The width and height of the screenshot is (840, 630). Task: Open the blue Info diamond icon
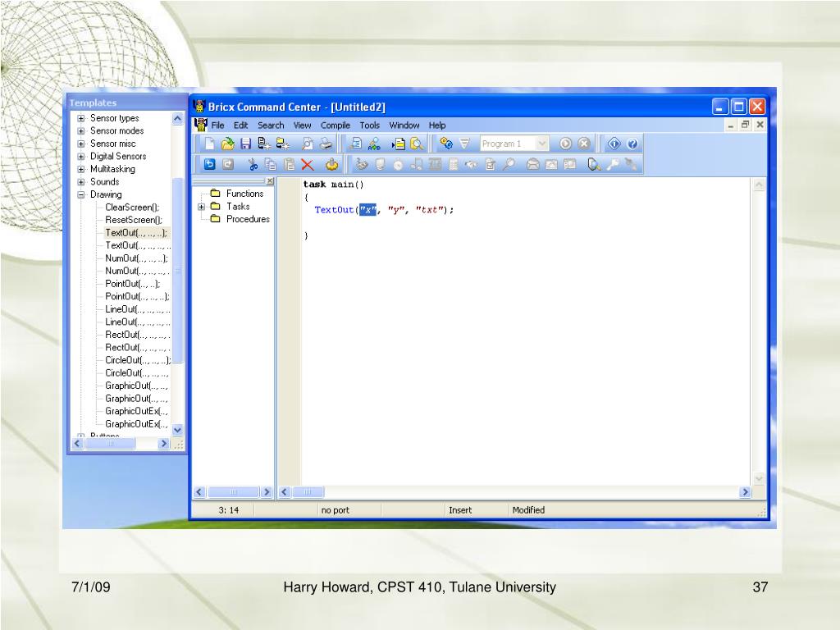pos(614,144)
